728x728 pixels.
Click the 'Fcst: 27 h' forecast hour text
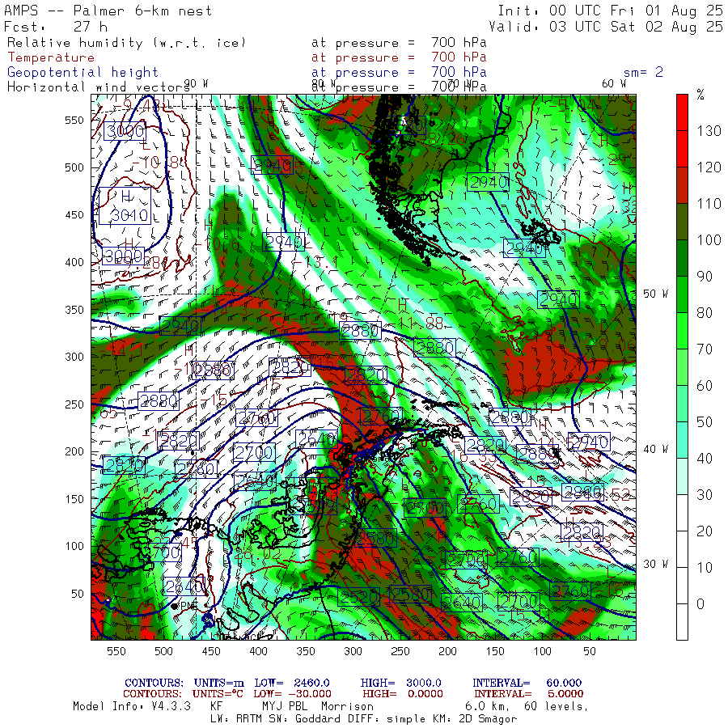pos(56,27)
